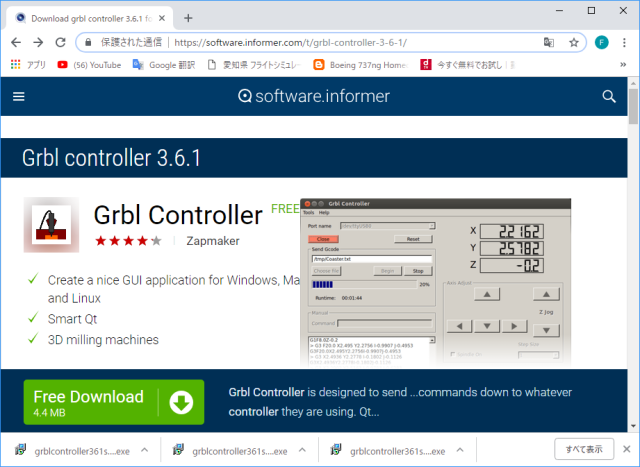Image resolution: width=640 pixels, height=467 pixels.
Task: Open the Google Translate page icon
Action: click(x=549, y=42)
